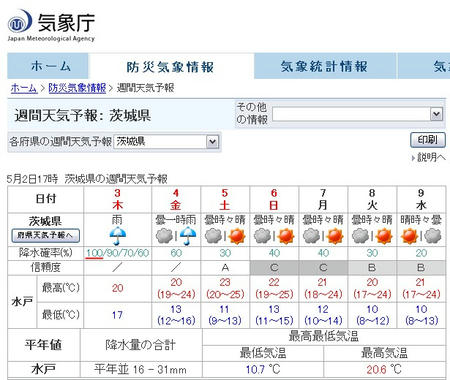Click the 印刷 print button

click(x=428, y=140)
